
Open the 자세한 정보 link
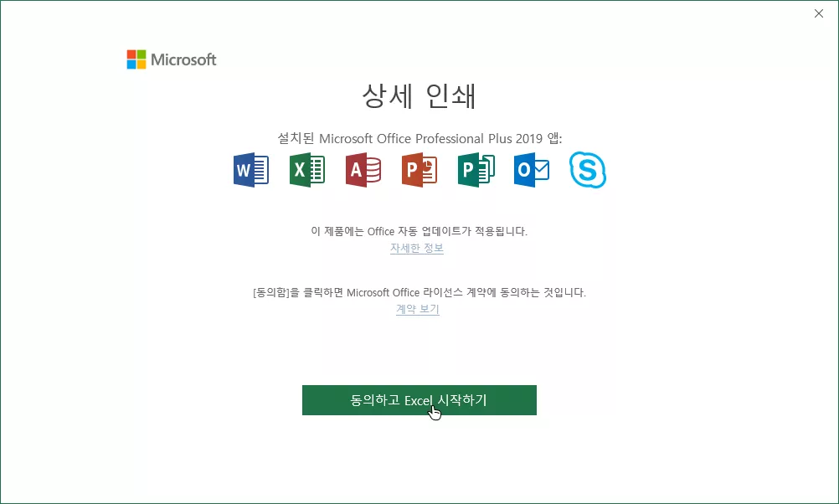417,249
